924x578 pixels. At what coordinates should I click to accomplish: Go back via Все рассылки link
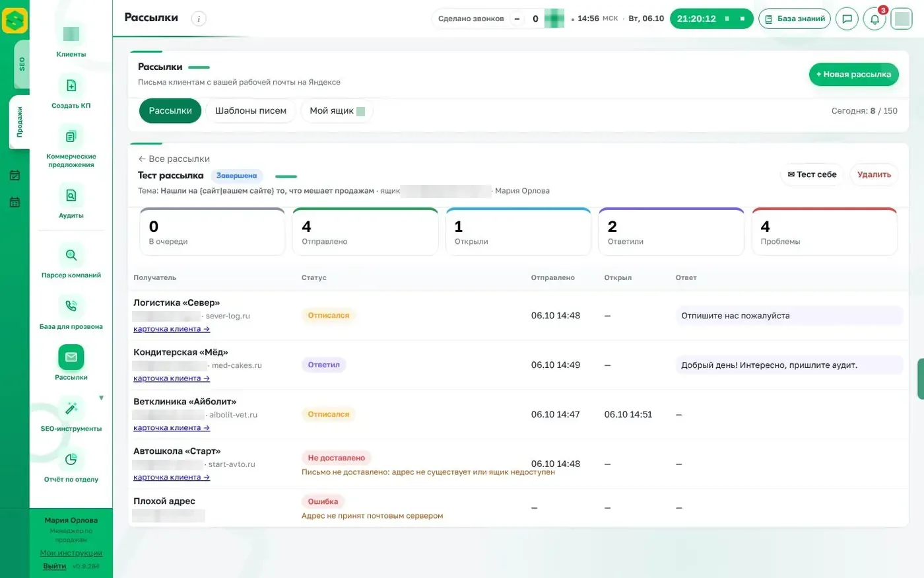coord(174,159)
